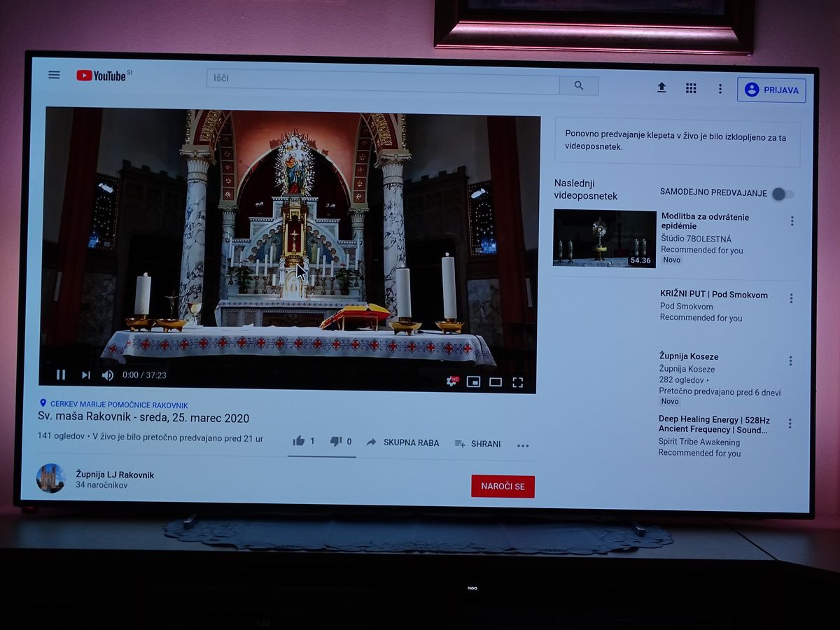Expand more actions below the video
The image size is (840, 630).
point(523,445)
